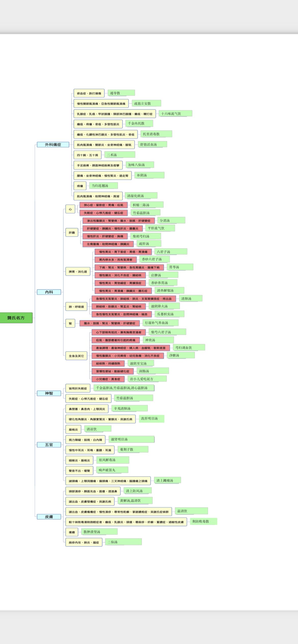Screen dimensions: 298x644
Task: Click the 肺、呼吸道 sub-branch node
Action: pyautogui.click(x=76, y=307)
